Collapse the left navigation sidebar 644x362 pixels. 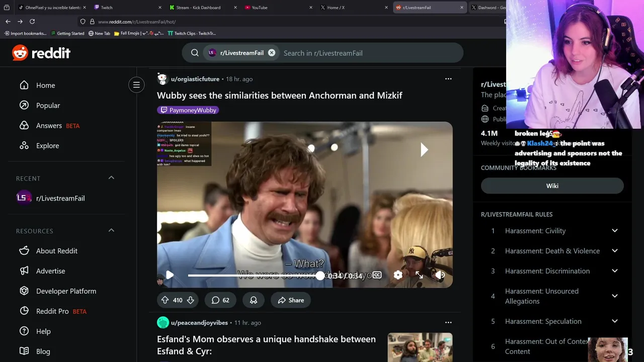pos(136,85)
